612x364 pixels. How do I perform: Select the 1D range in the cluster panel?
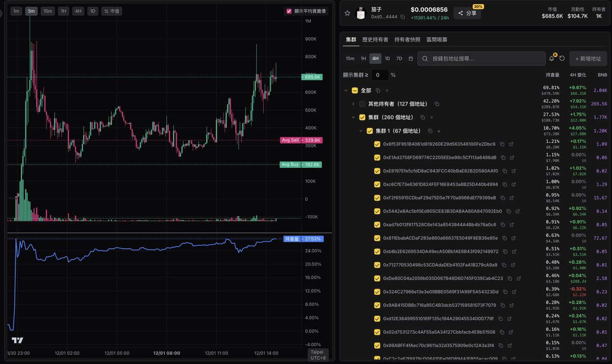388,59
